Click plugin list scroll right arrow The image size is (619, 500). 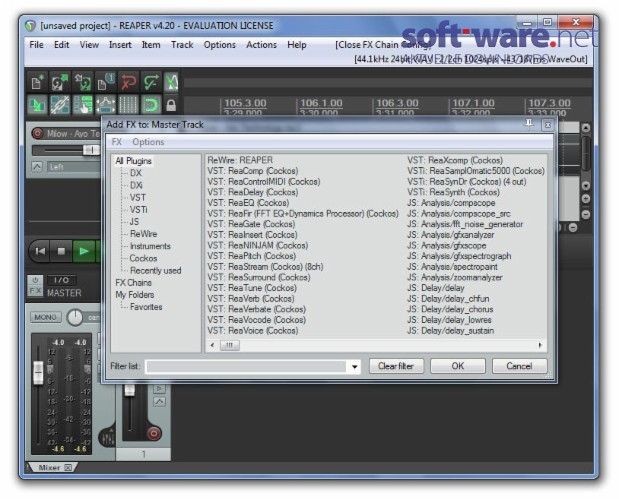(x=540, y=345)
